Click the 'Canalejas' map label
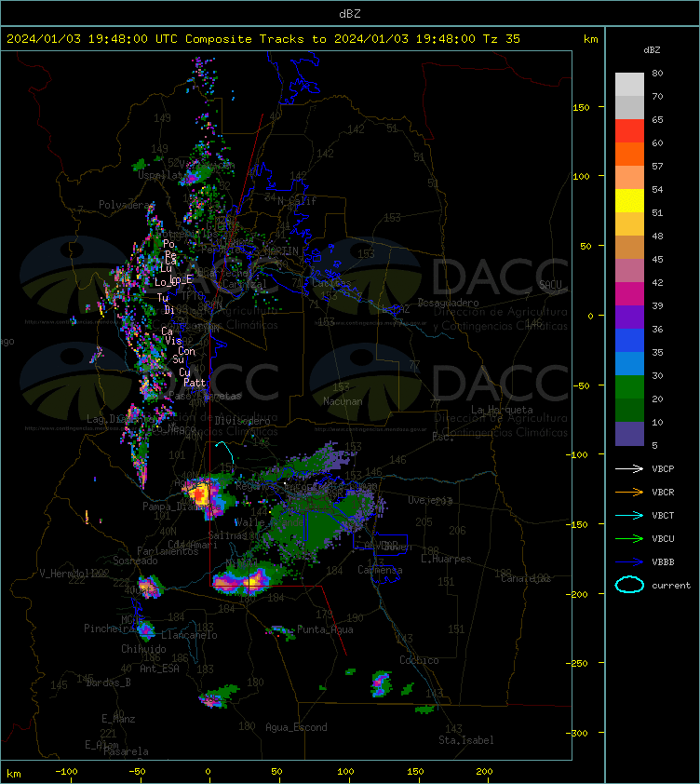This screenshot has height=784, width=700. [524, 578]
